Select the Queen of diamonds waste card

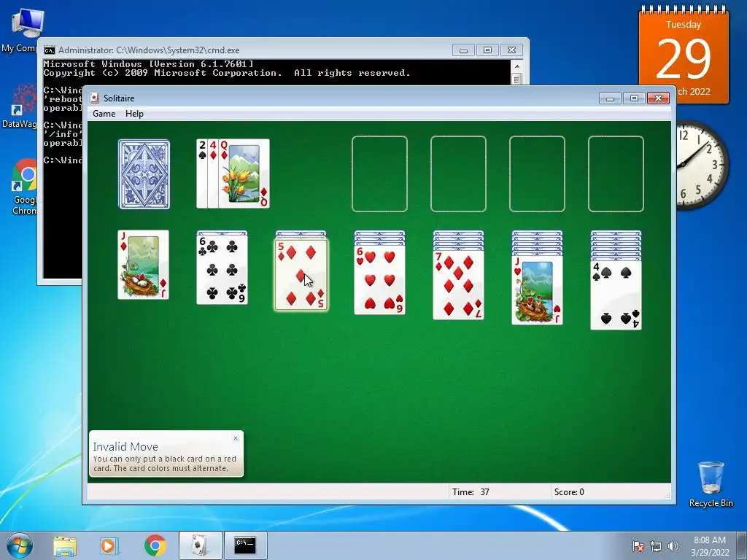point(244,174)
